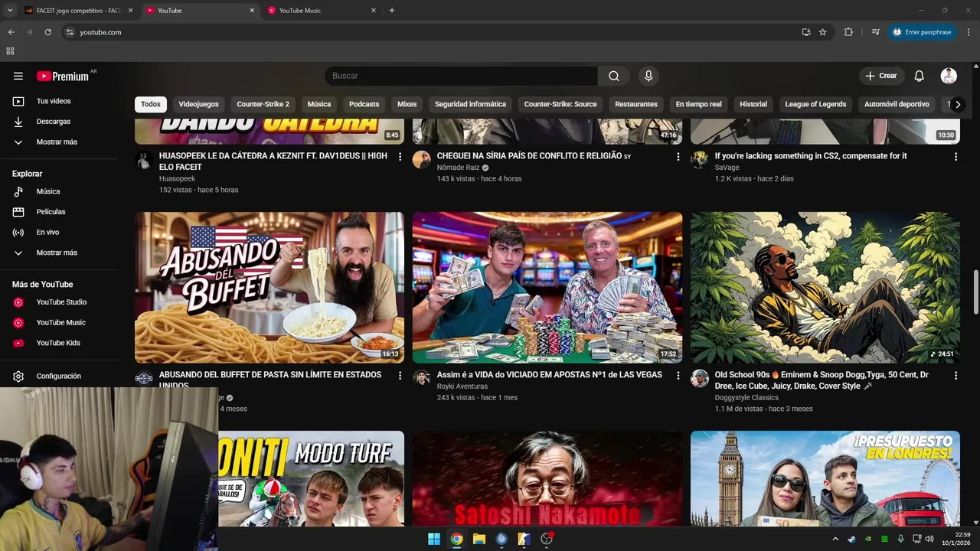Open Chrome from the taskbar
Screen dimensions: 980x551
coord(456,539)
